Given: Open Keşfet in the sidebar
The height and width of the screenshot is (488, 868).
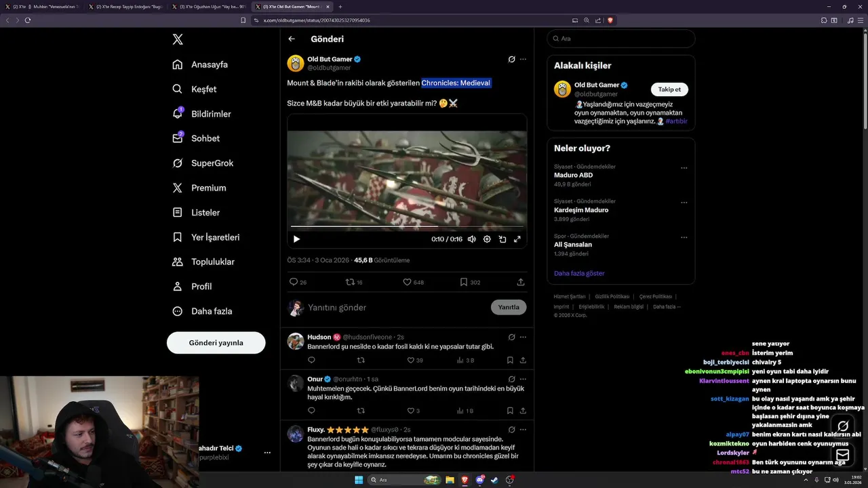Looking at the screenshot, I should (x=195, y=89).
